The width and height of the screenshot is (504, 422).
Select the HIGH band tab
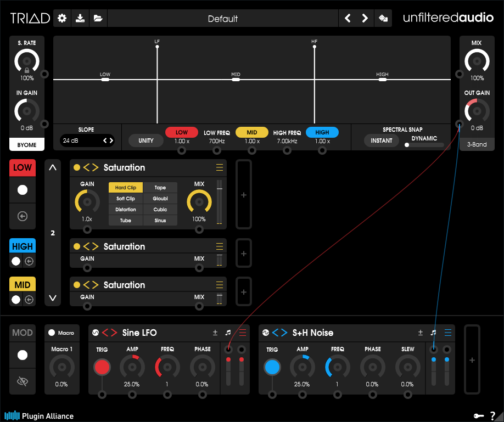23,247
